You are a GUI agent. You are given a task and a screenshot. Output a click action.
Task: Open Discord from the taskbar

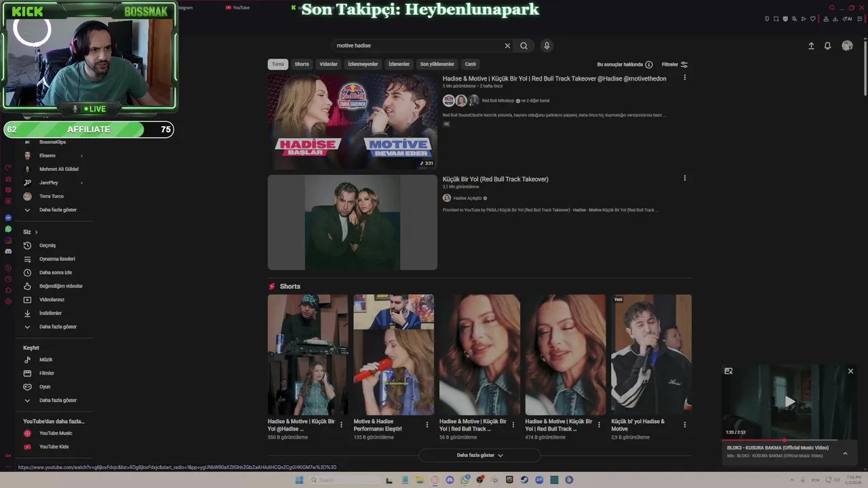[450, 480]
